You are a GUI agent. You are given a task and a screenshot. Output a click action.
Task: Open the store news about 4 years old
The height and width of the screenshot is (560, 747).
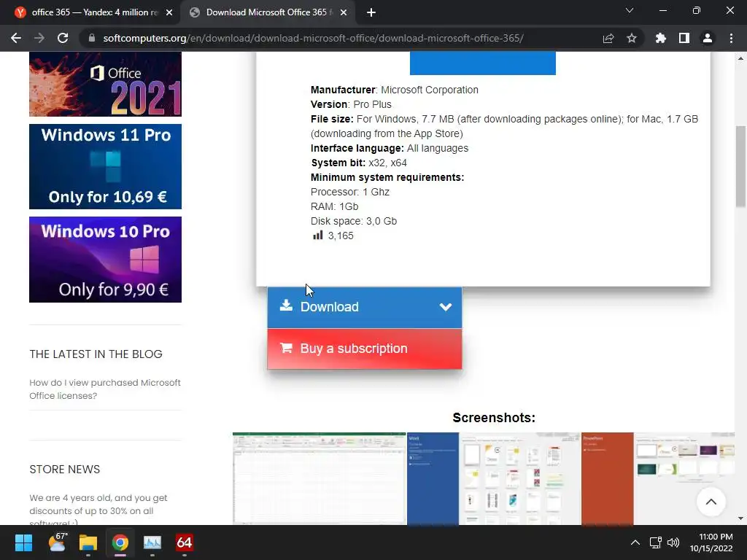(x=98, y=510)
